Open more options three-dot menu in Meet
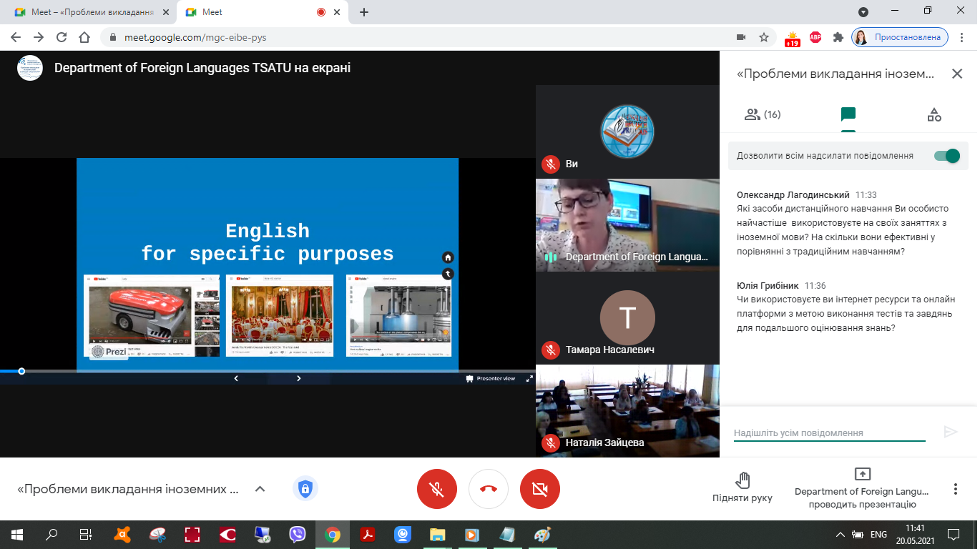This screenshot has height=549, width=980. pos(955,489)
